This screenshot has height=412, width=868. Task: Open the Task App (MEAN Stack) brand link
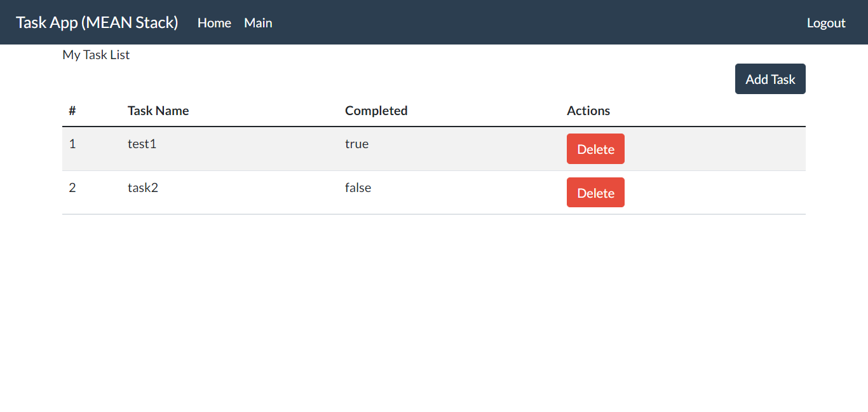pyautogui.click(x=97, y=22)
